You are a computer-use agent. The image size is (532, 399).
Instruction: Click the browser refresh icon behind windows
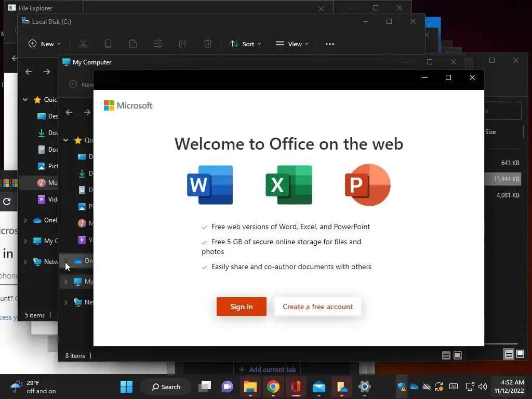[7, 202]
